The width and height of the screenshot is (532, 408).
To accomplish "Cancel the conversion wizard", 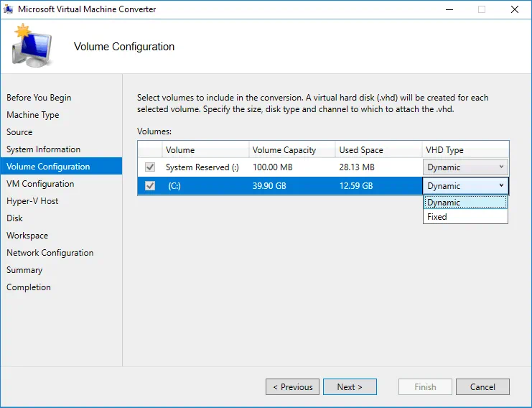I will coord(482,387).
